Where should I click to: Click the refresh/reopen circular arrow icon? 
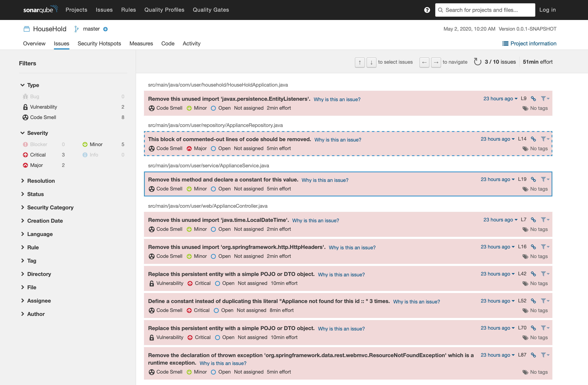tap(477, 61)
